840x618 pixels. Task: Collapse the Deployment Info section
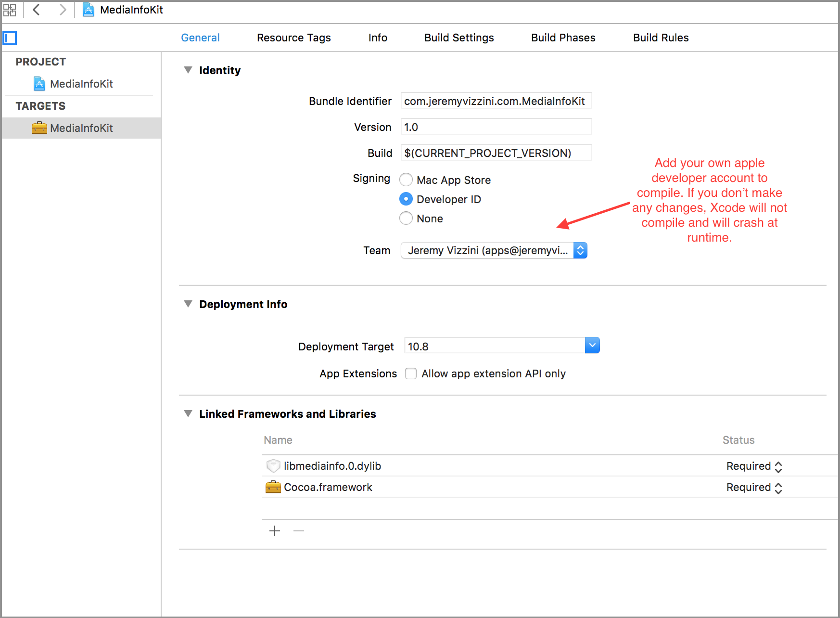click(188, 304)
